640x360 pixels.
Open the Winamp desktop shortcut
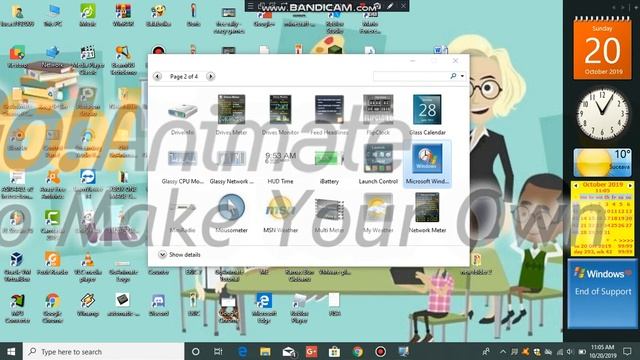(x=87, y=305)
